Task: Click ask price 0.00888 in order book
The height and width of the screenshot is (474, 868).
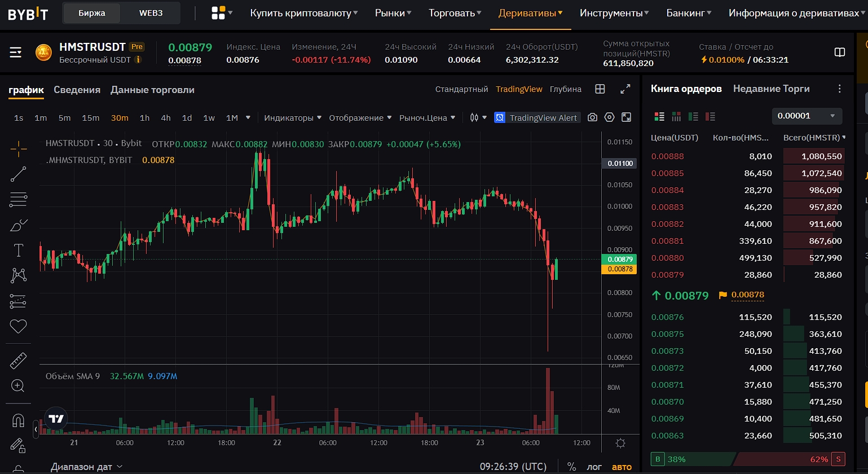Action: (667, 156)
